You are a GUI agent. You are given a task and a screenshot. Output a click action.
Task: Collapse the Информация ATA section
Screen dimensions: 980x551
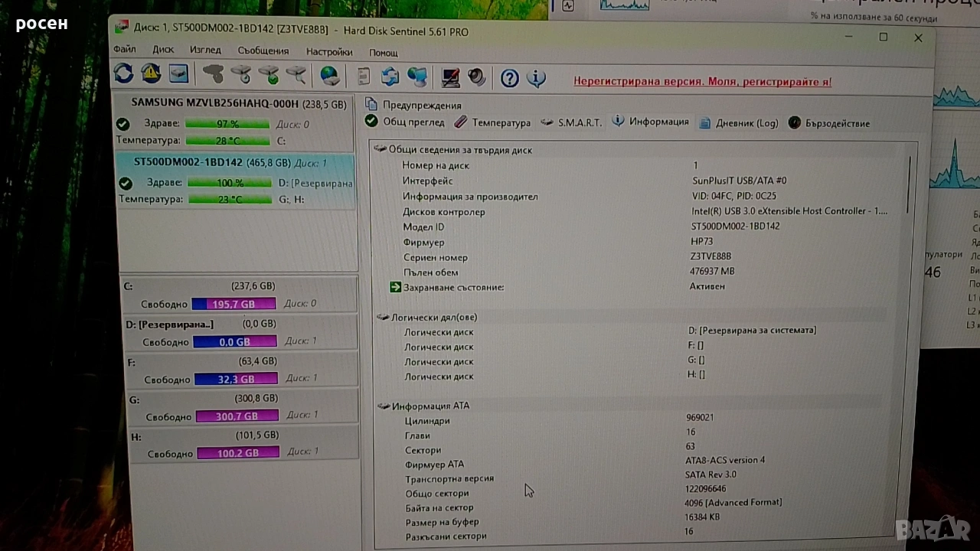(x=384, y=406)
